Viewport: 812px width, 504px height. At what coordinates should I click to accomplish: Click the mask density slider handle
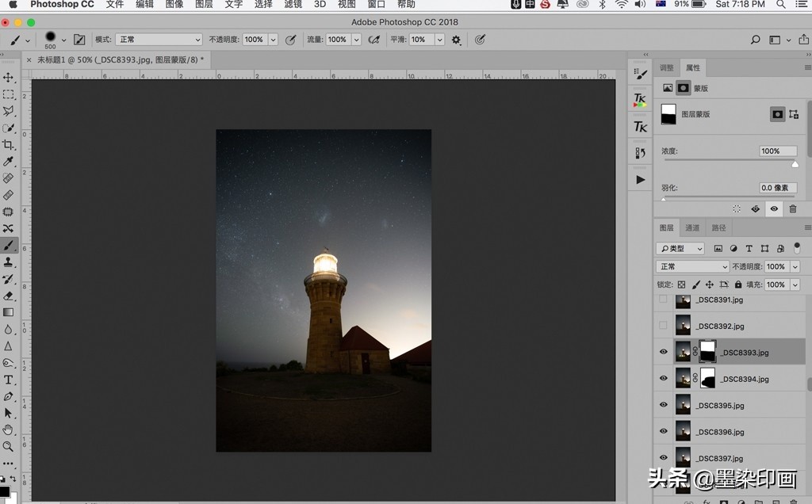(x=795, y=163)
